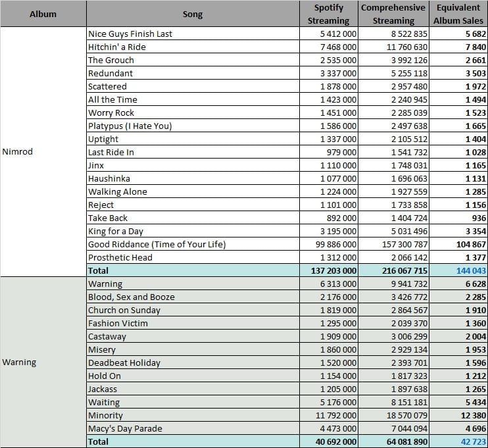Click the song Waiting
The image size is (488, 448).
click(x=193, y=402)
